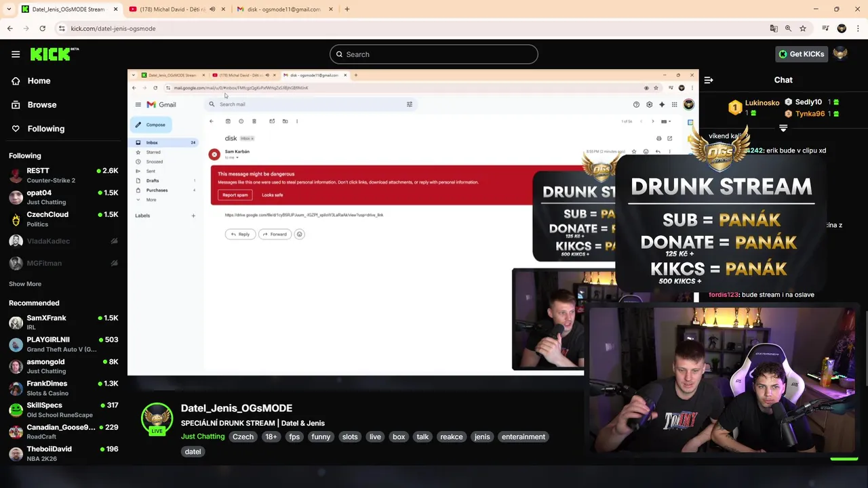
Task: Select the fps tag
Action: (x=294, y=436)
